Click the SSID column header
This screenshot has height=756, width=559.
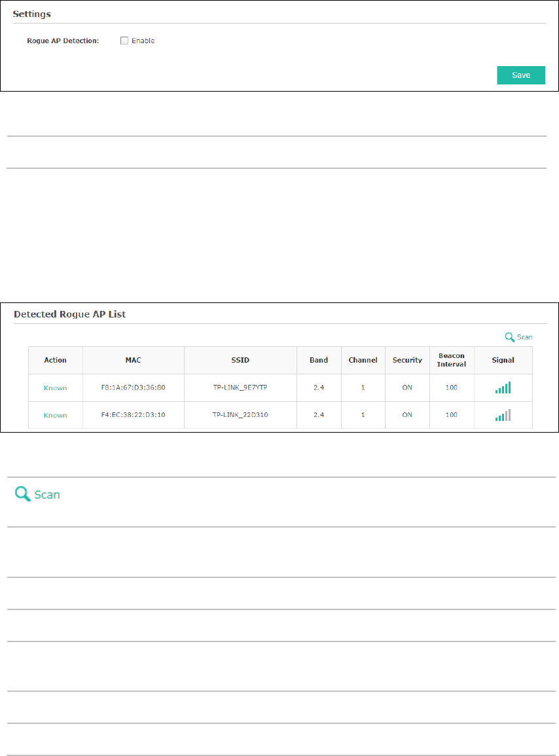[x=240, y=360]
